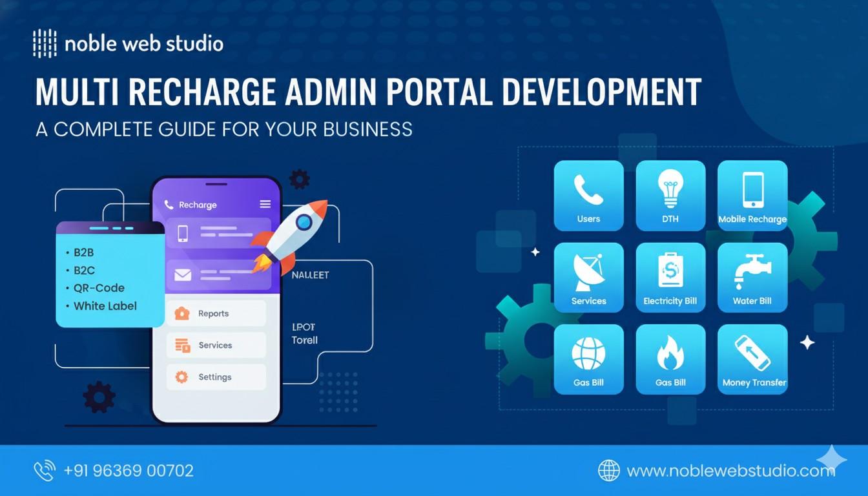
Task: Select the Users icon in the grid
Action: pyautogui.click(x=588, y=196)
